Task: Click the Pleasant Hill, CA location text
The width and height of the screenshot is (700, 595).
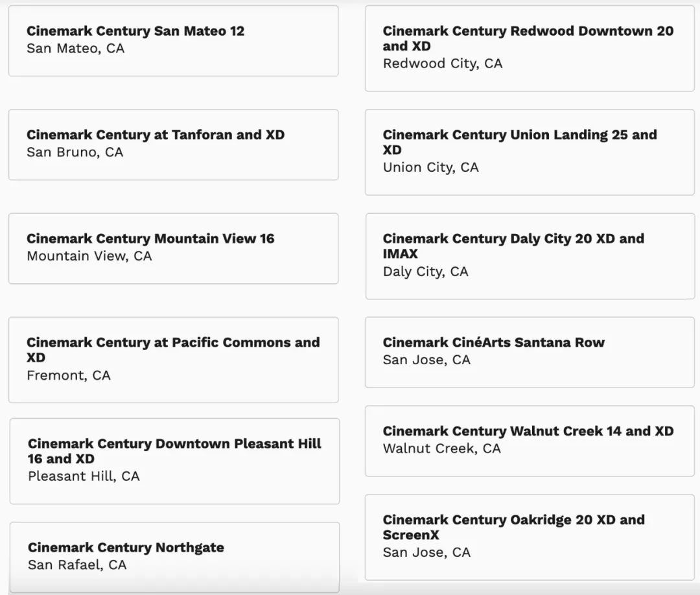Action: point(84,476)
